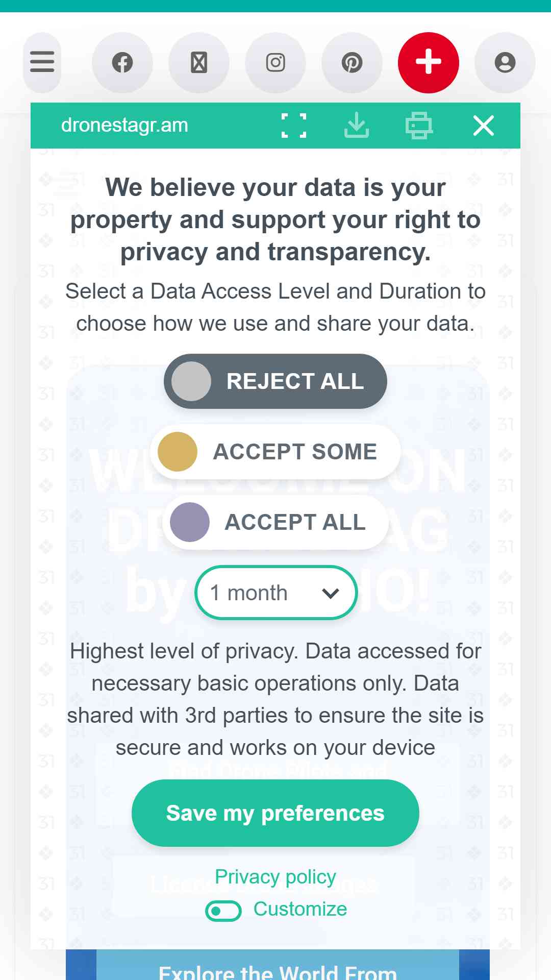Screen dimensions: 551x980
Task: Click the duration dropdown chevron arrow
Action: [331, 594]
